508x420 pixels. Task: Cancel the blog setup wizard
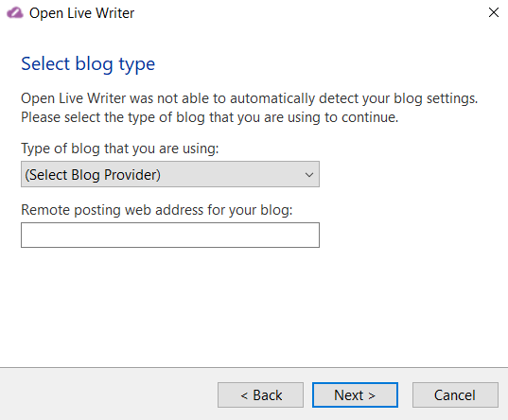[x=455, y=394]
